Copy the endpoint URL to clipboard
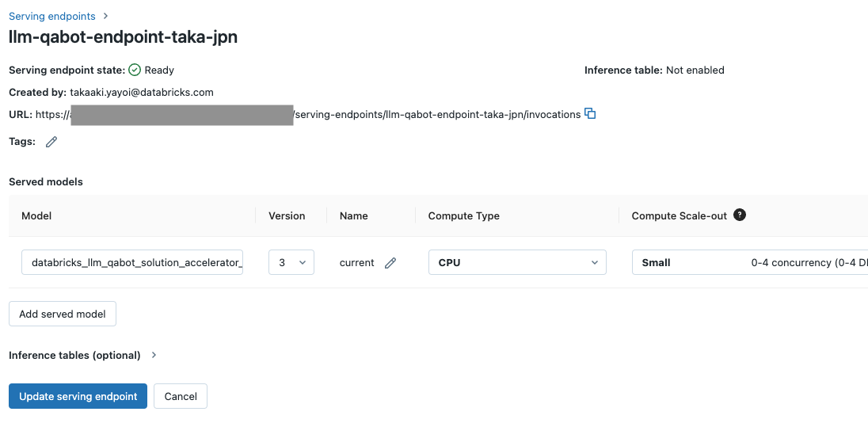The width and height of the screenshot is (868, 423). 590,114
